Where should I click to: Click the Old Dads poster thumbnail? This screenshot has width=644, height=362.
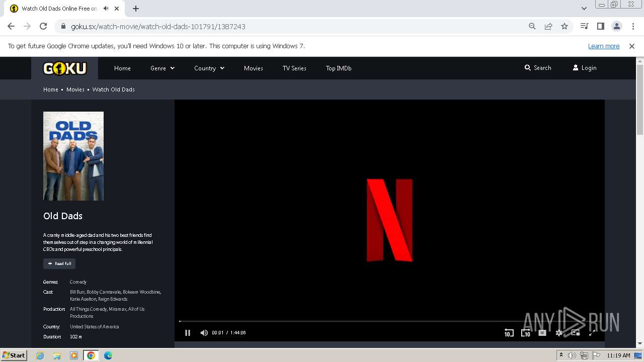pos(73,156)
